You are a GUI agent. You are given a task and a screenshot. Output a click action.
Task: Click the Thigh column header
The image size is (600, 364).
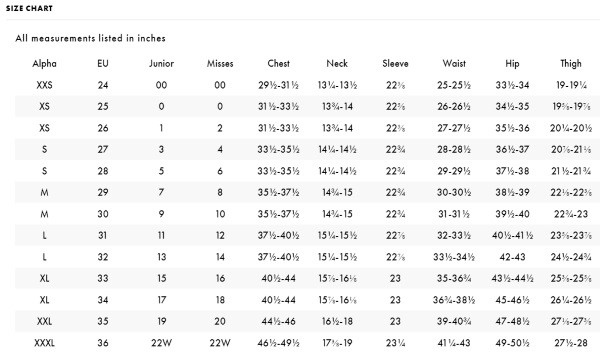pos(571,64)
